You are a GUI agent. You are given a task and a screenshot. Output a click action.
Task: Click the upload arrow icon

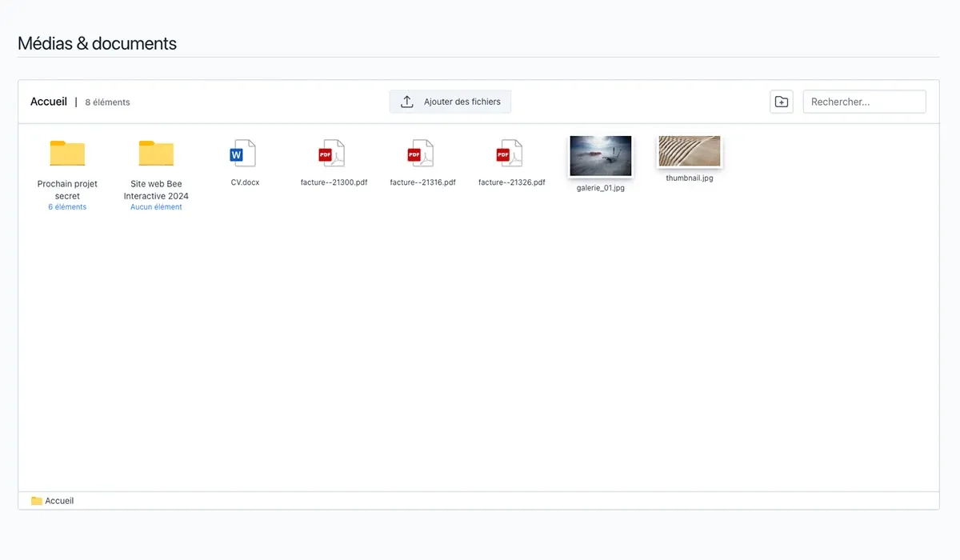coord(406,102)
